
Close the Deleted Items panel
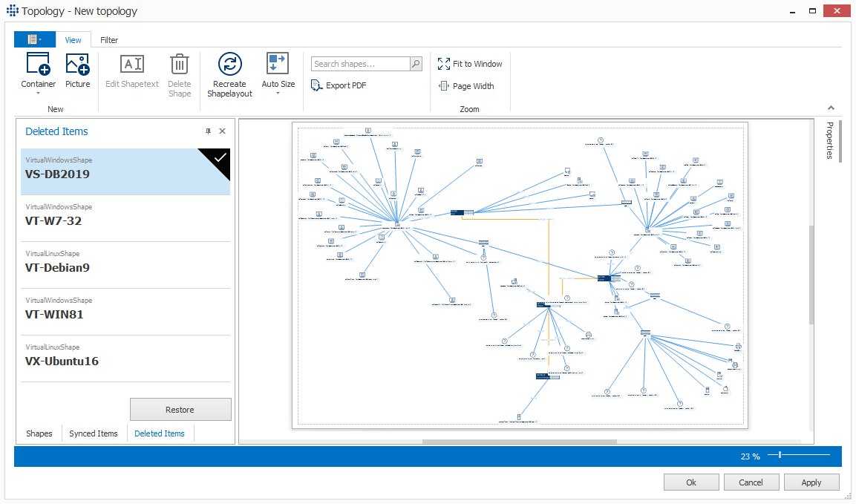(222, 131)
